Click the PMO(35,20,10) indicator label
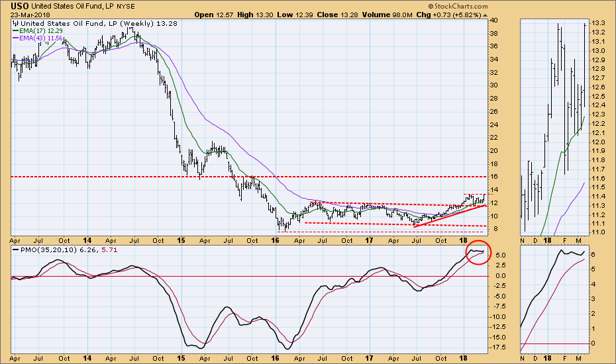The height and width of the screenshot is (364, 616). 38,252
